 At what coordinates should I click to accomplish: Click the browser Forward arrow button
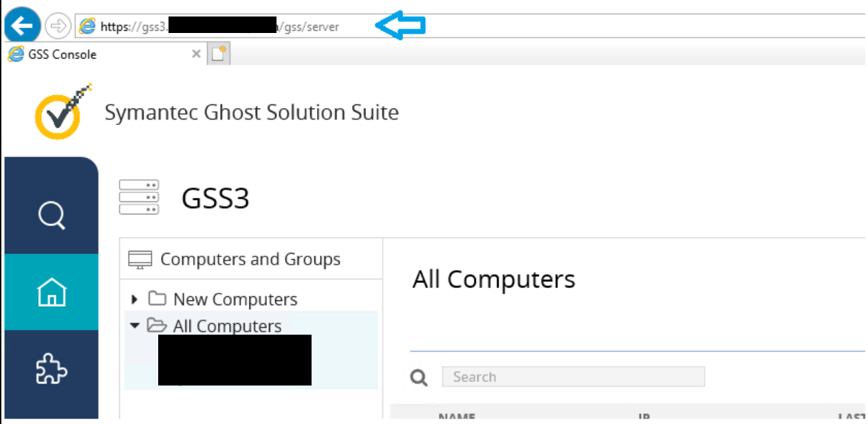pyautogui.click(x=58, y=27)
